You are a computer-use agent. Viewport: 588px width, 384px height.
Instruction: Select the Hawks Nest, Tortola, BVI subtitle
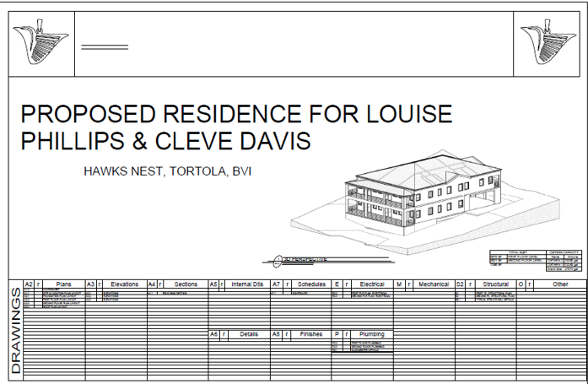(167, 171)
